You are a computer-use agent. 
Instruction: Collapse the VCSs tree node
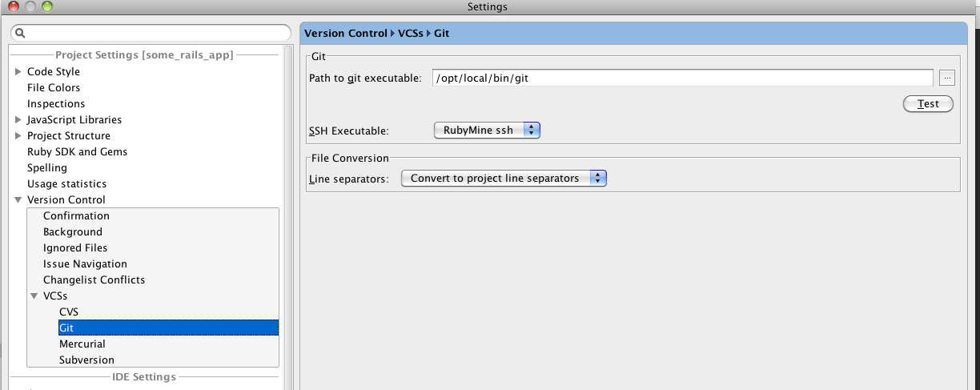pyautogui.click(x=34, y=296)
